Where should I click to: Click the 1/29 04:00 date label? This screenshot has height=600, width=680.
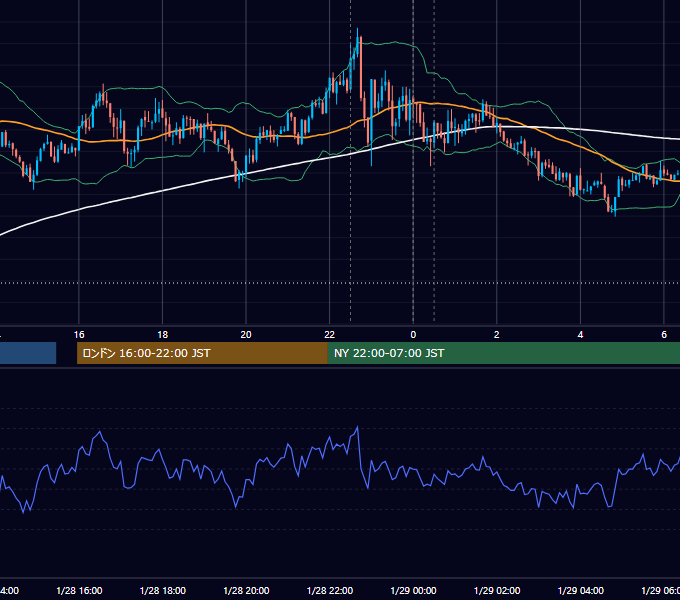pyautogui.click(x=581, y=590)
